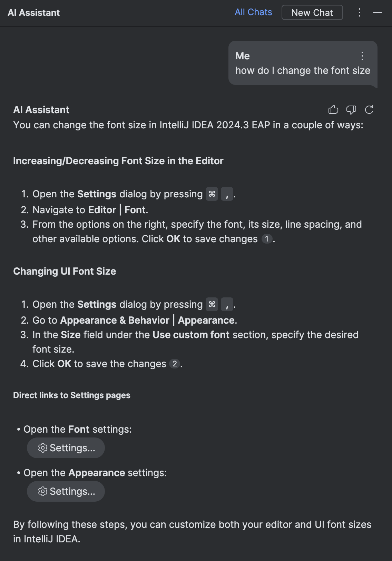Start a New Chat
The image size is (392, 561).
point(312,12)
